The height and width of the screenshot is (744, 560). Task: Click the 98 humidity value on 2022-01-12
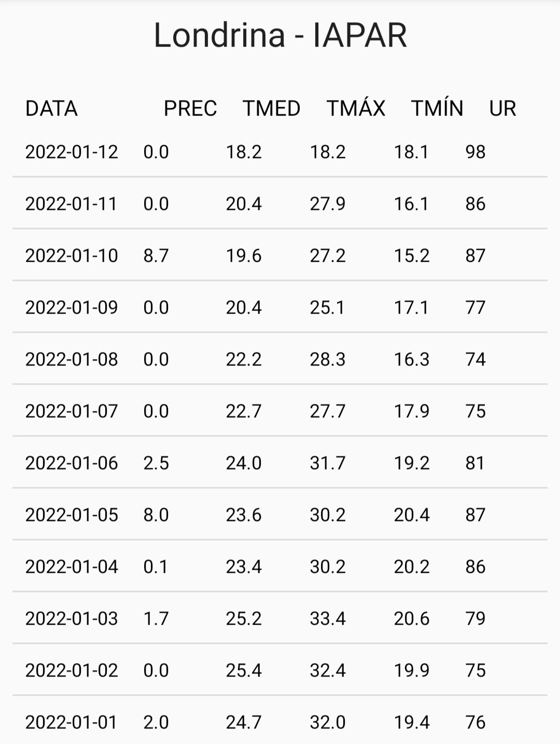pos(475,152)
